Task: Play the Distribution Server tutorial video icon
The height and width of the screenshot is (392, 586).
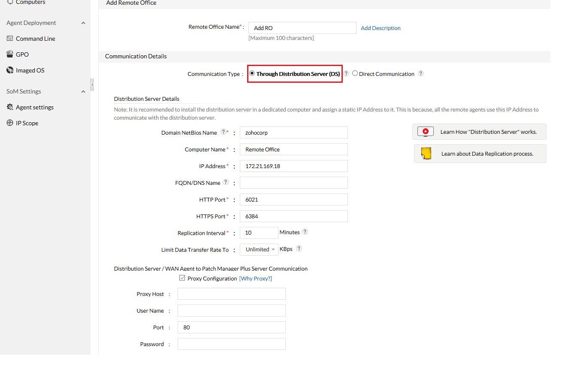Action: tap(425, 132)
